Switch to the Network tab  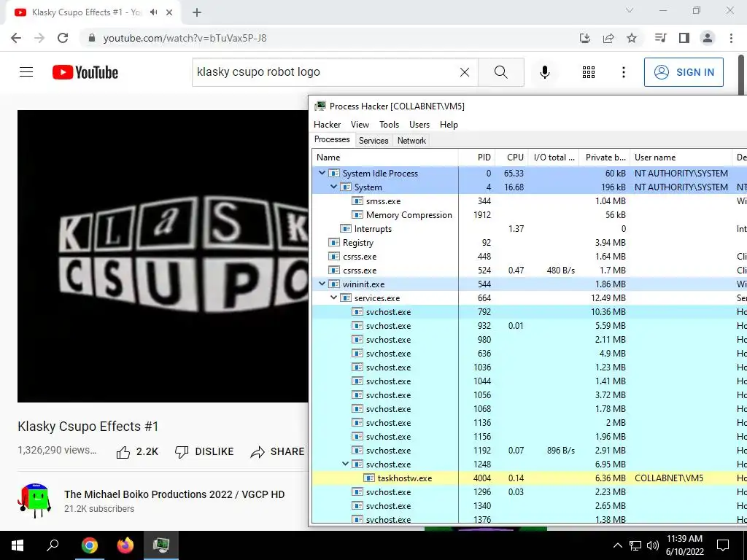411,141
